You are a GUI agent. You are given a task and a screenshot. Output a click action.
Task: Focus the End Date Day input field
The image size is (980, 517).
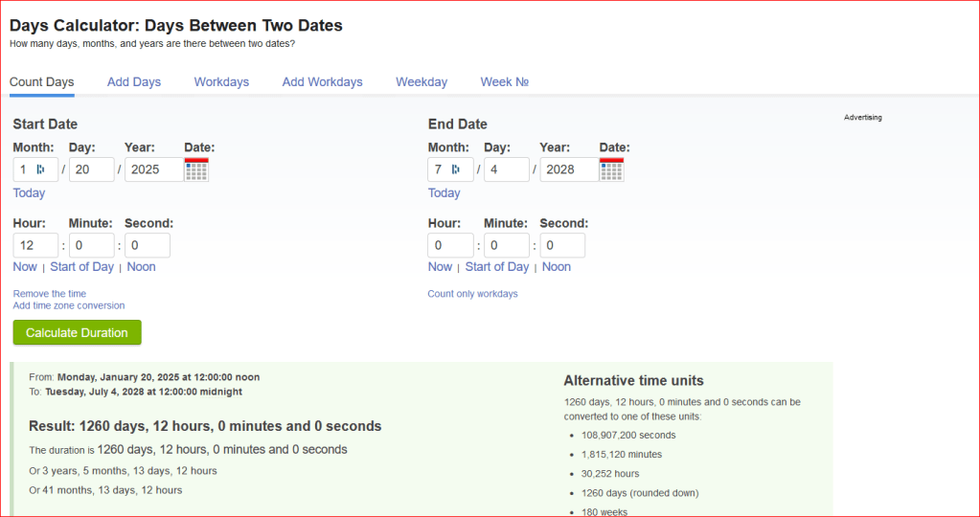pyautogui.click(x=506, y=169)
